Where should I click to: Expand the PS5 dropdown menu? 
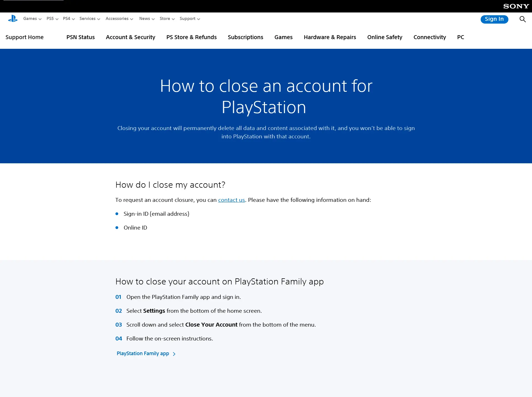[52, 19]
